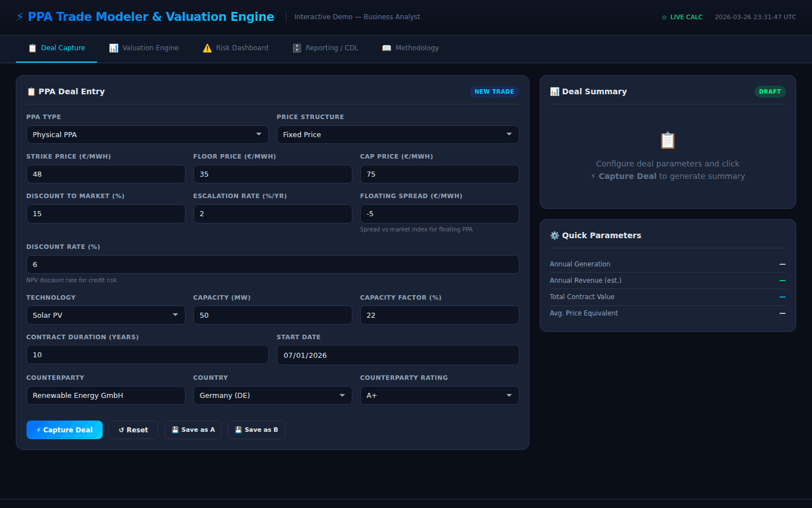Image resolution: width=812 pixels, height=508 pixels.
Task: Click the Reporting / CDL document icon
Action: click(x=297, y=47)
